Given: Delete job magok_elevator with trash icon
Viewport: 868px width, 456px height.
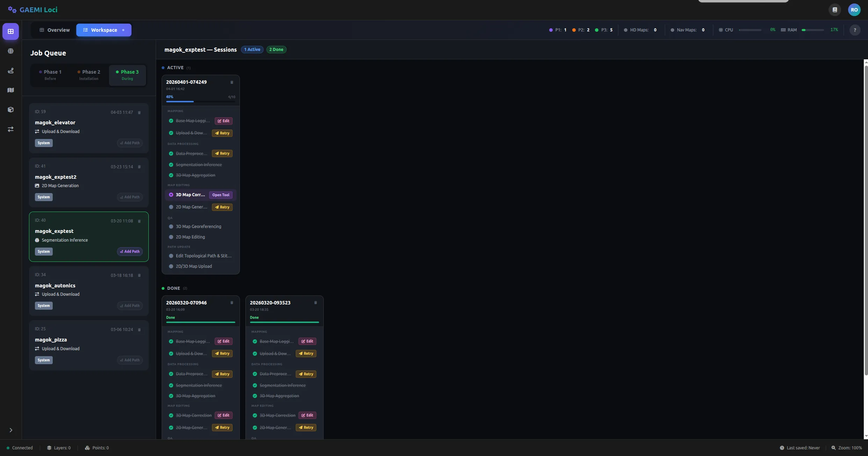Looking at the screenshot, I should (139, 112).
